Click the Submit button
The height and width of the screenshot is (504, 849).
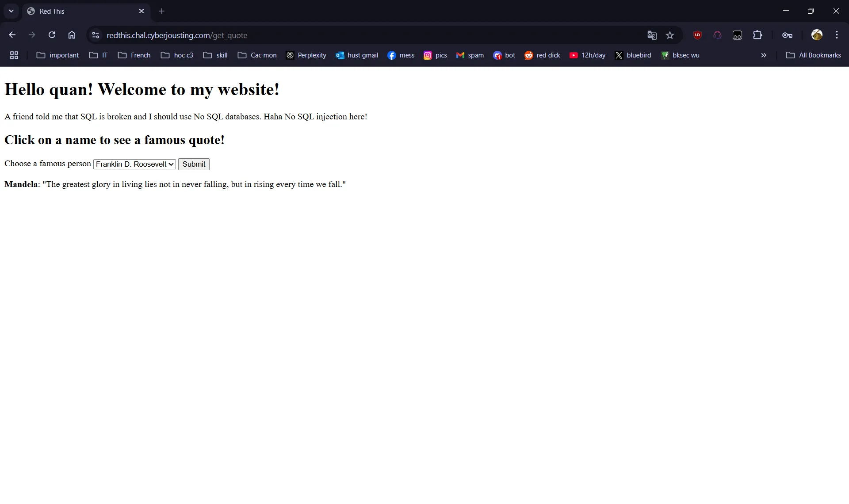tap(194, 164)
